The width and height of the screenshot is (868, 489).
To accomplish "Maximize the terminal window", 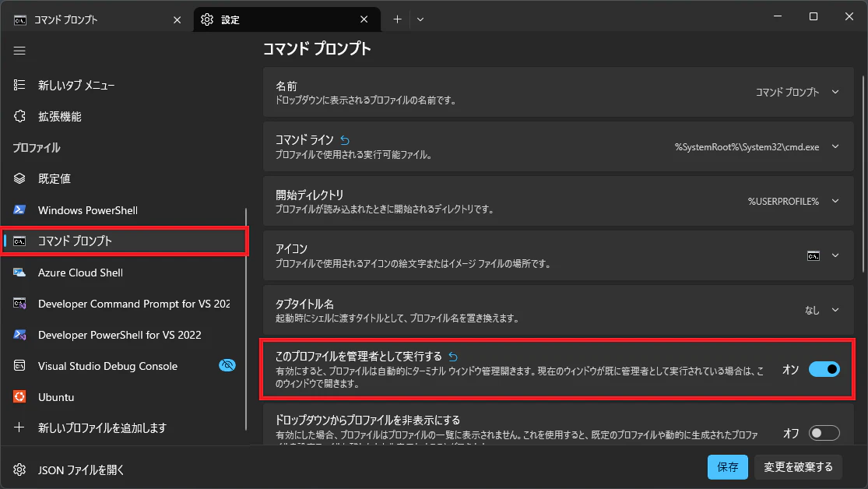I will tap(814, 16).
